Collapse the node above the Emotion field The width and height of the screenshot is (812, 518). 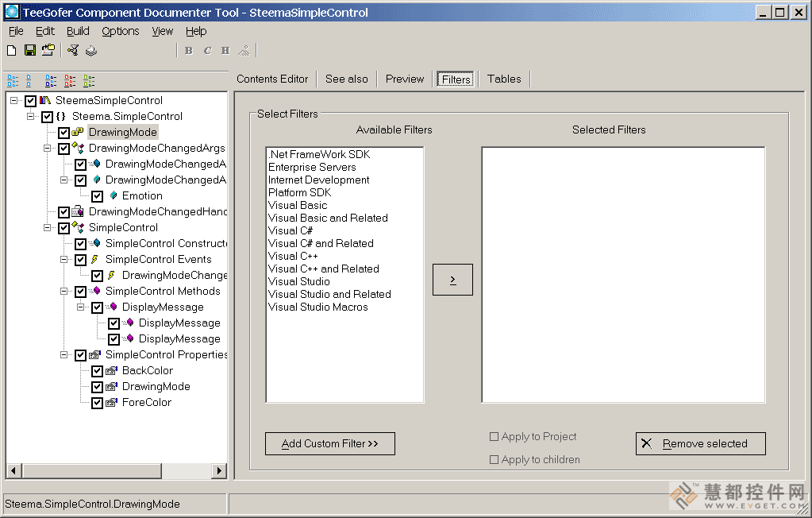point(63,180)
